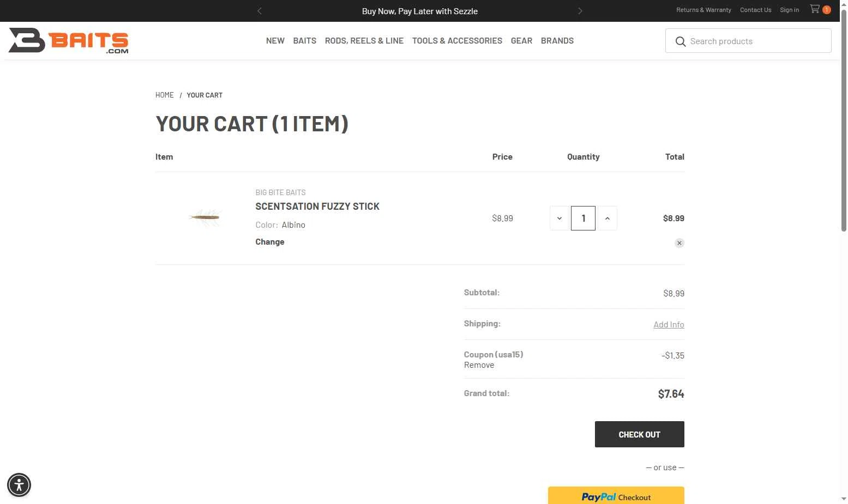Open the accessibility options icon
The width and height of the screenshot is (848, 504).
19,484
